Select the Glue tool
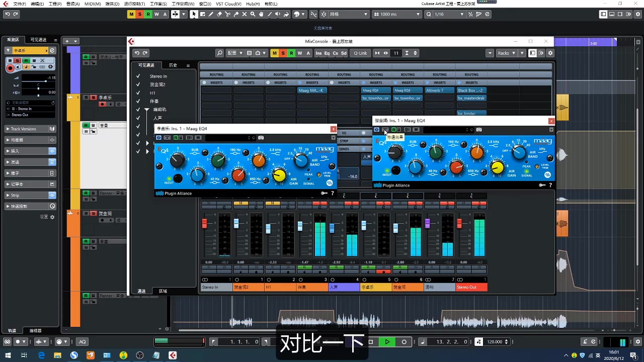This screenshot has height=362, width=644. point(236,14)
